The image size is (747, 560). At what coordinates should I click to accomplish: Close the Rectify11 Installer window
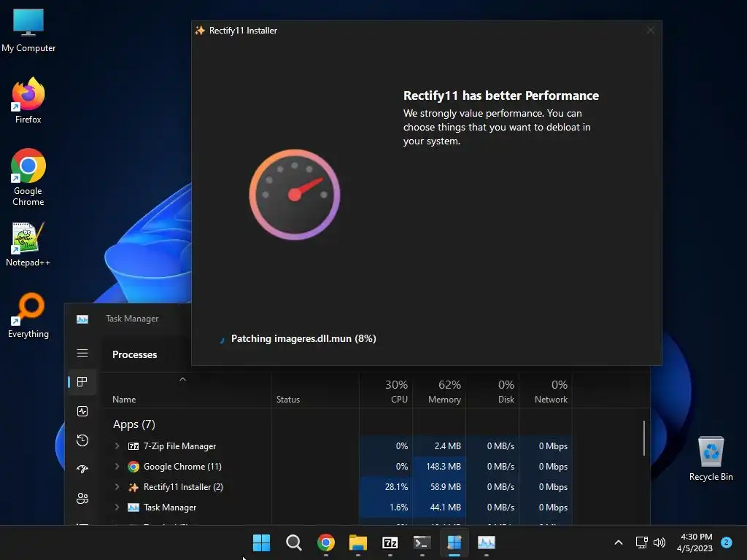[650, 31]
